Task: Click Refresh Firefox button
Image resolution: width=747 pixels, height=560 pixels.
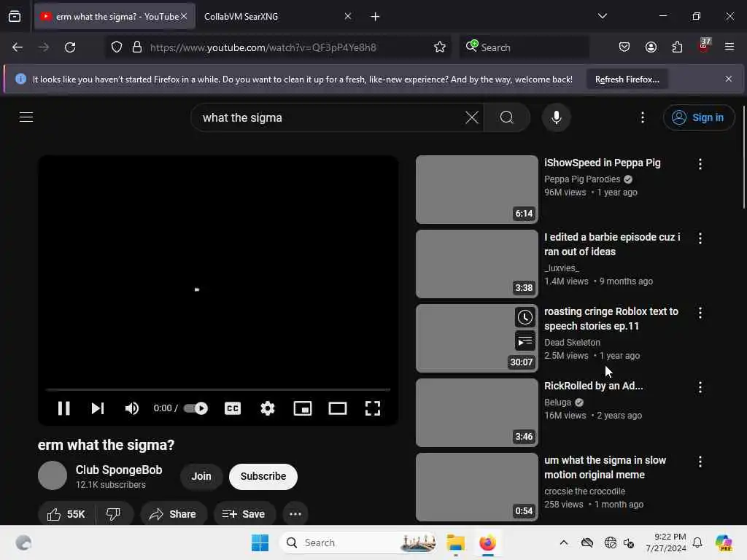Action: pos(627,79)
